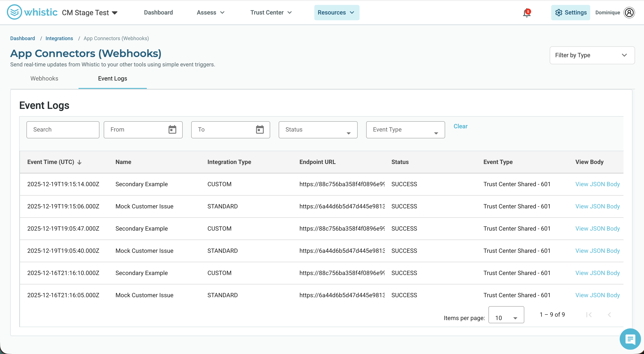The image size is (644, 354).
Task: Click the View Body column header
Action: click(589, 162)
